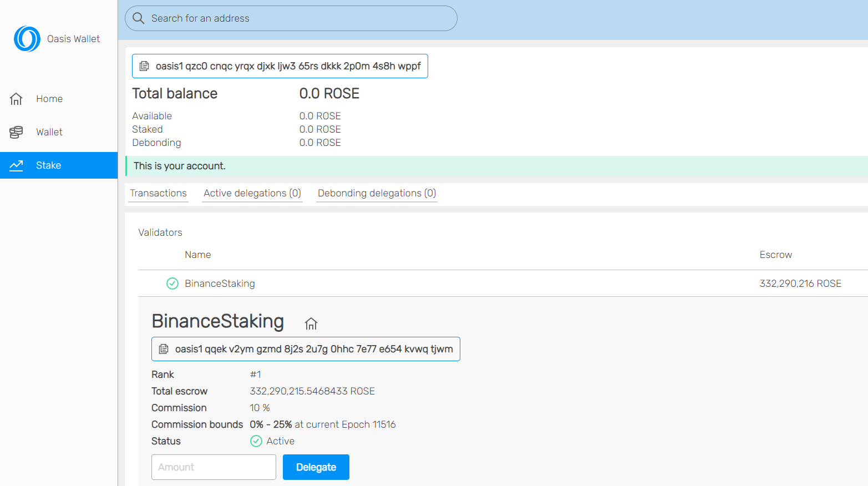Click the Oasis Wallet logo icon
The width and height of the screenshot is (868, 486).
(27, 39)
